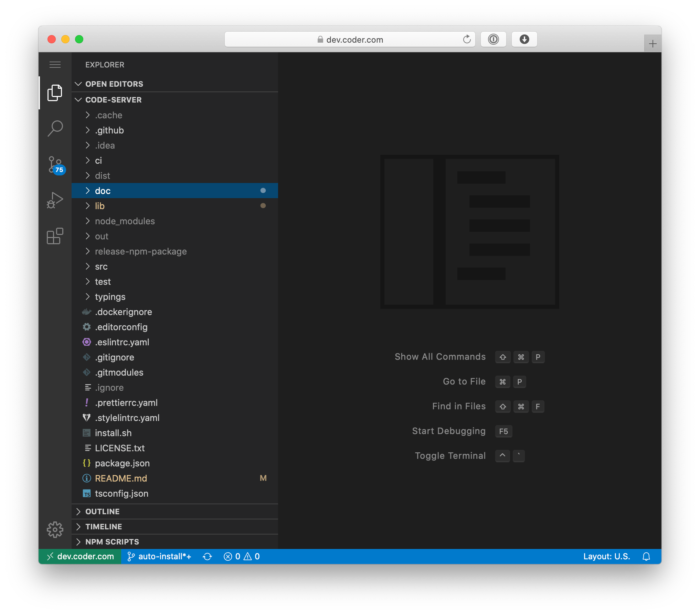The width and height of the screenshot is (700, 615).
Task: Open the Extensions view
Action: 55,236
